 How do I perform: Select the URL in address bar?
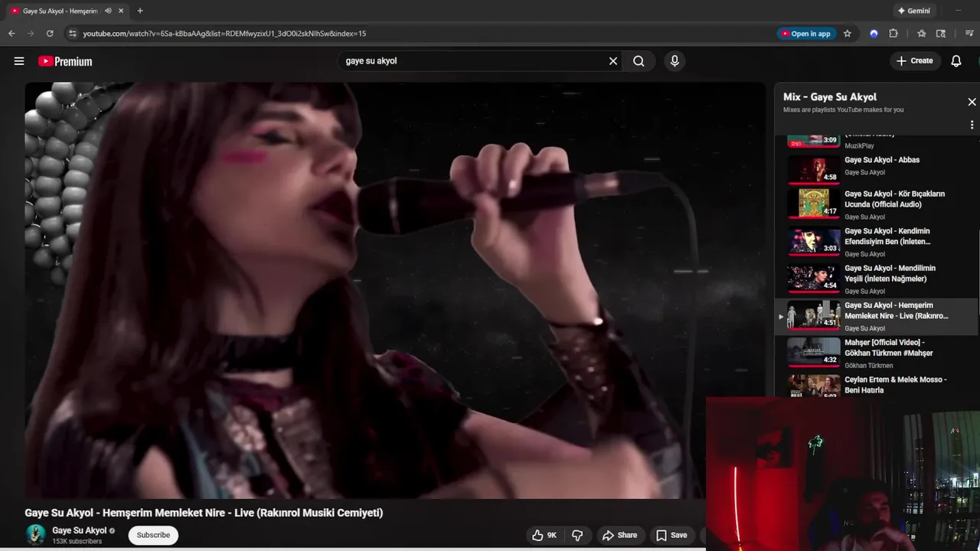click(x=224, y=34)
